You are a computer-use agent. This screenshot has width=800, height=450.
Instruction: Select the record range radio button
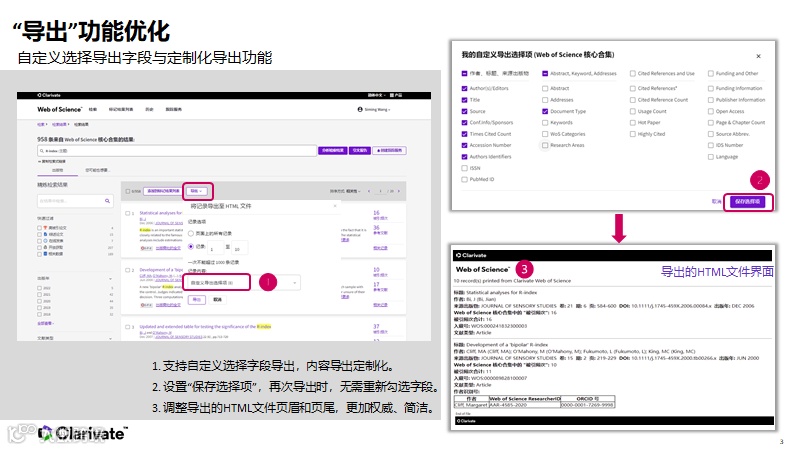click(x=191, y=246)
